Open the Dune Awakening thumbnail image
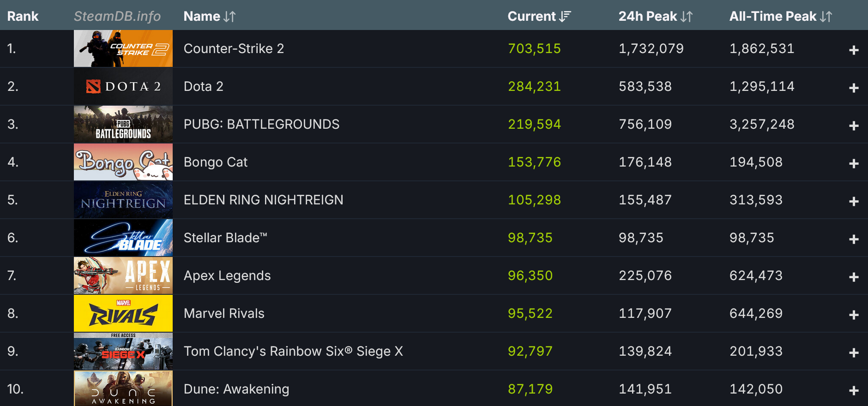Screen dimensions: 868x406 point(123,388)
